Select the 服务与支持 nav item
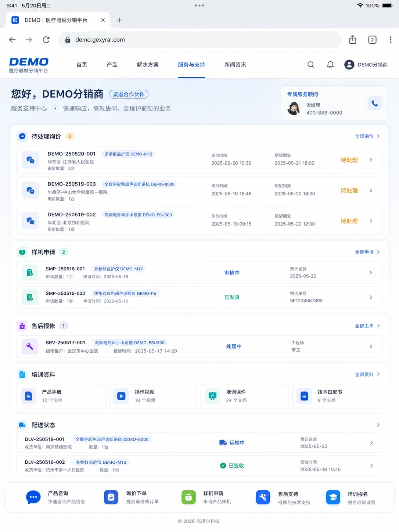The height and width of the screenshot is (532, 399). [191, 65]
